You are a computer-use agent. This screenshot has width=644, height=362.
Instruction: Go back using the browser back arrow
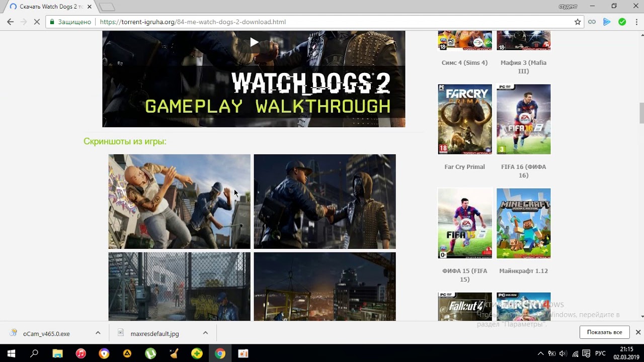point(10,22)
